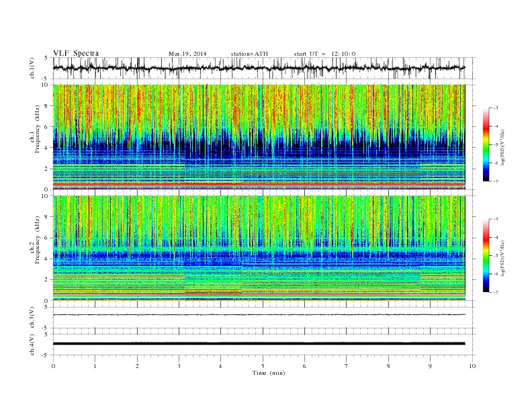Click inside the ch.1 spectrogram panel
Image resolution: width=532 pixels, height=411 pixels.
click(259, 137)
